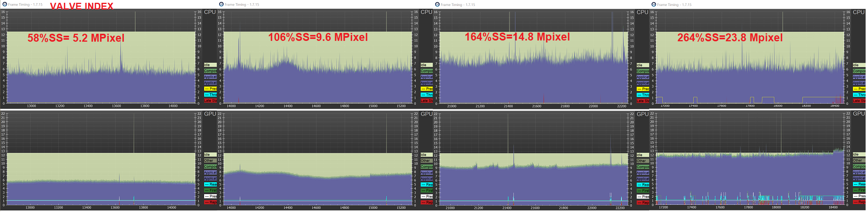This screenshot has height=212, width=868.
Task: Toggle Other series in 106%SS GPU legend
Action: [427, 161]
